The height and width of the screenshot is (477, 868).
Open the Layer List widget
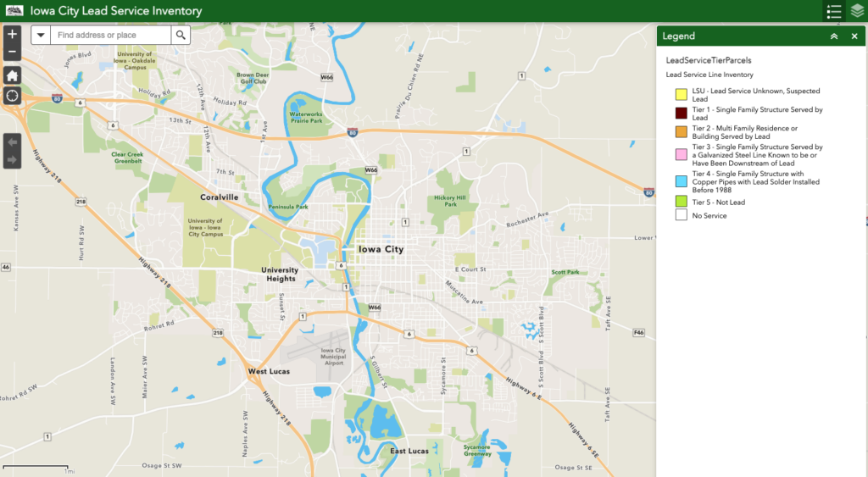tap(857, 11)
